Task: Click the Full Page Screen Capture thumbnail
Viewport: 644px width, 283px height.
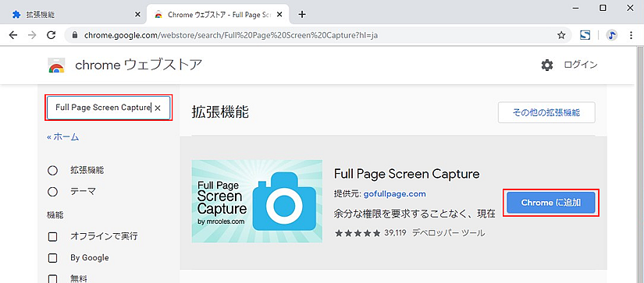Action: click(257, 201)
